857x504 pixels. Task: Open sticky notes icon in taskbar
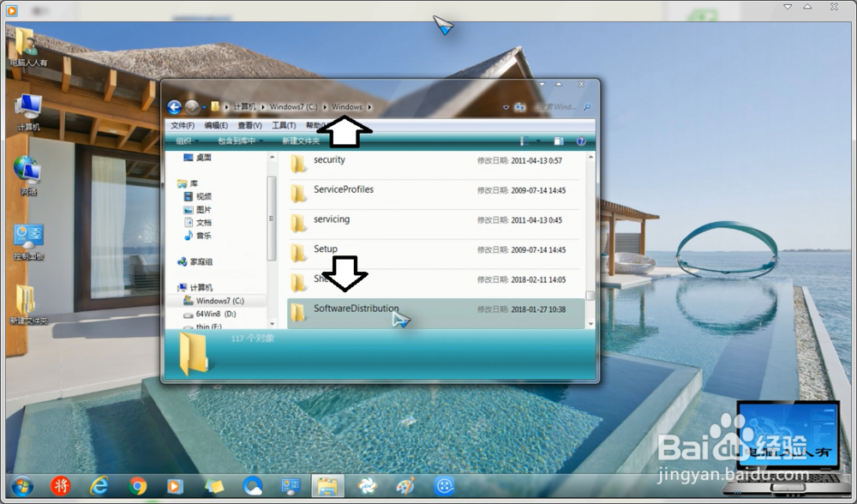click(213, 486)
